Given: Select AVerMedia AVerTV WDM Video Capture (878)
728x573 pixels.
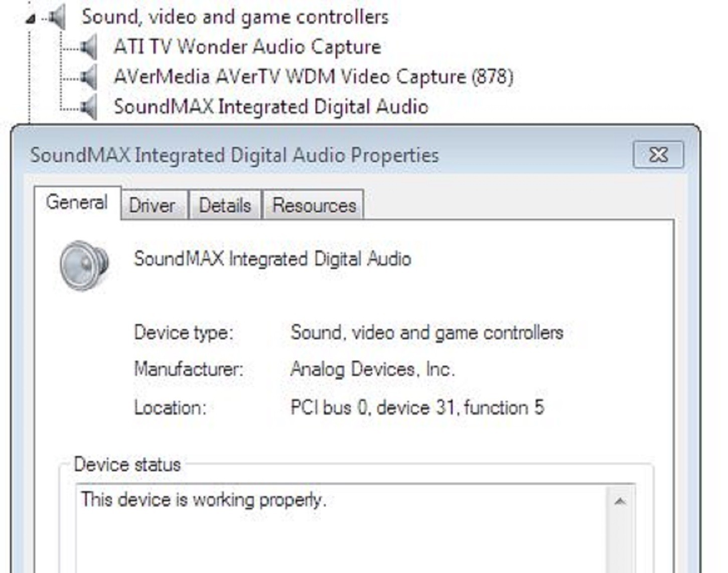Looking at the screenshot, I should click(x=314, y=77).
